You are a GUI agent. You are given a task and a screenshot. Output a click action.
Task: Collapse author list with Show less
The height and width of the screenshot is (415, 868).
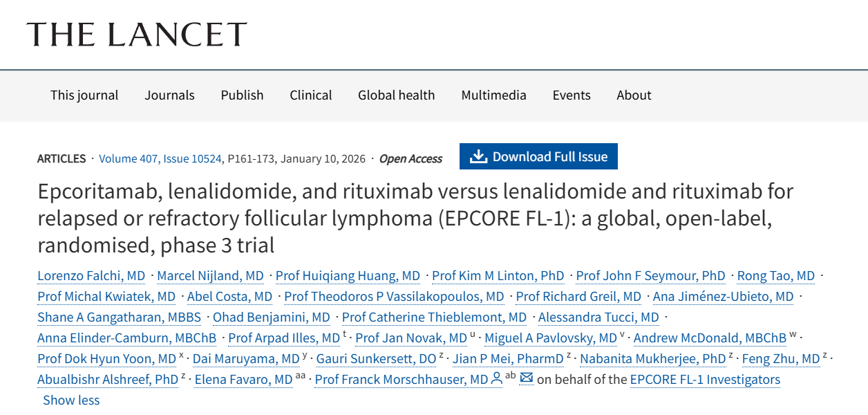pos(71,400)
